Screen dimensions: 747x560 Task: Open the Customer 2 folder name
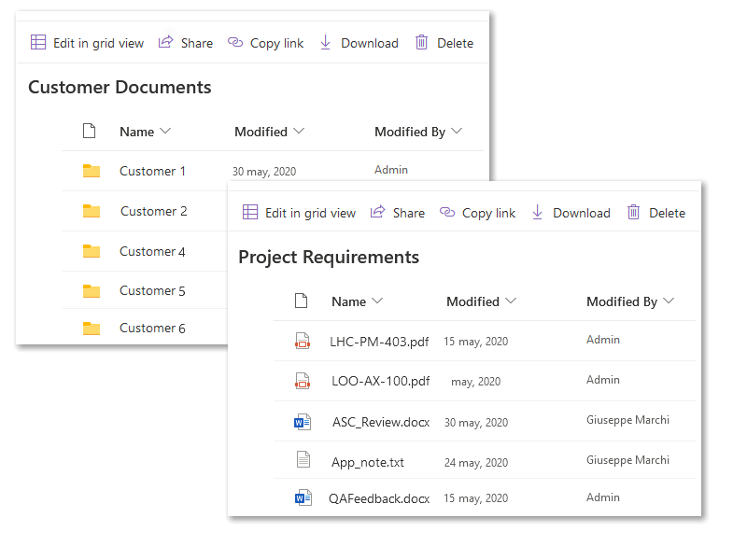(154, 211)
